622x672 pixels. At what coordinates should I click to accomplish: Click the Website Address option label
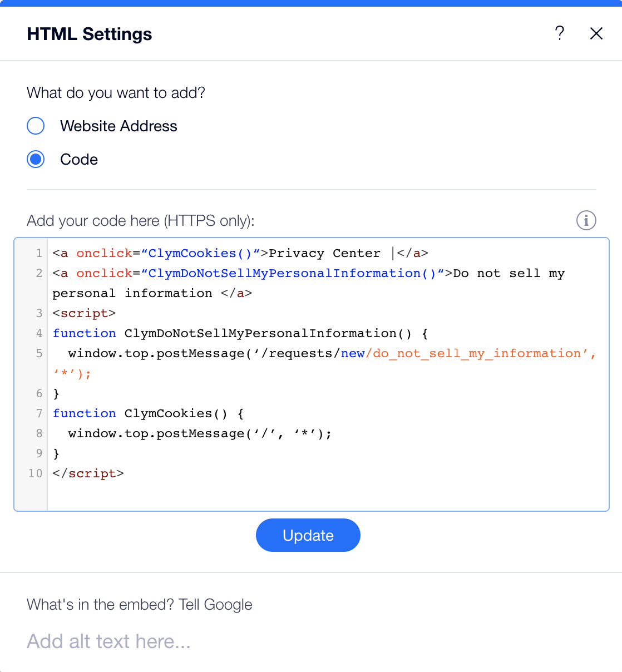pyautogui.click(x=119, y=126)
